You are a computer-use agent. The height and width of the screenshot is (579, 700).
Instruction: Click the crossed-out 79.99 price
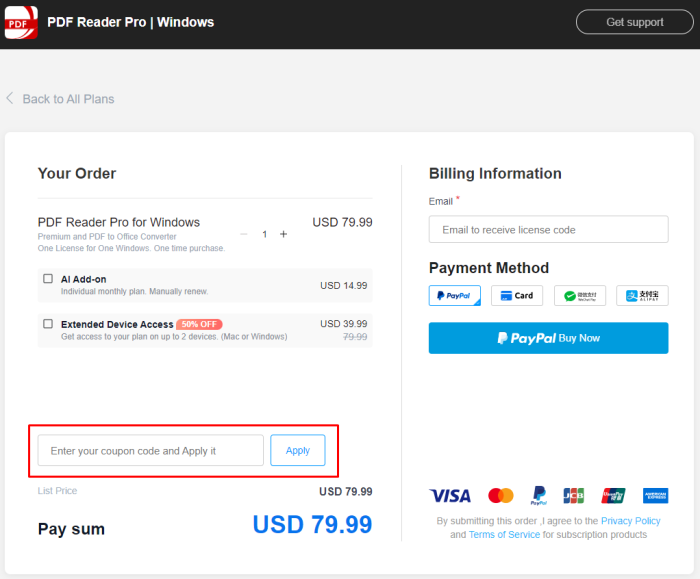[355, 337]
